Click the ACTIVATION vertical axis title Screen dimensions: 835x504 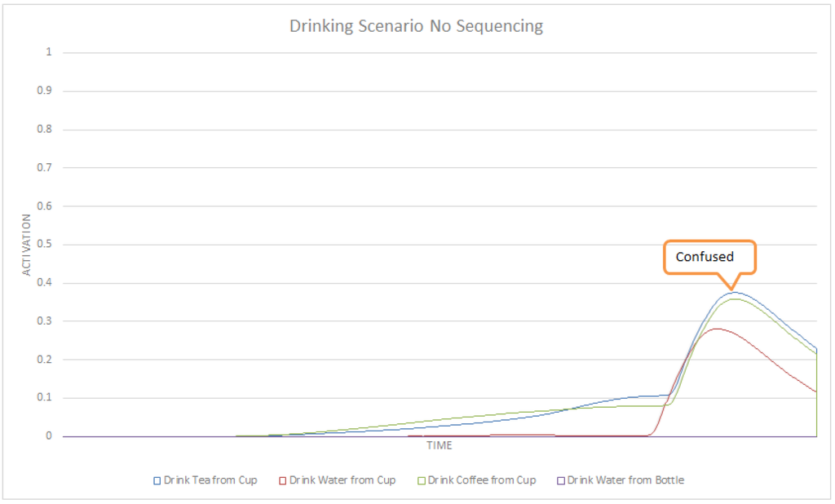tap(27, 245)
